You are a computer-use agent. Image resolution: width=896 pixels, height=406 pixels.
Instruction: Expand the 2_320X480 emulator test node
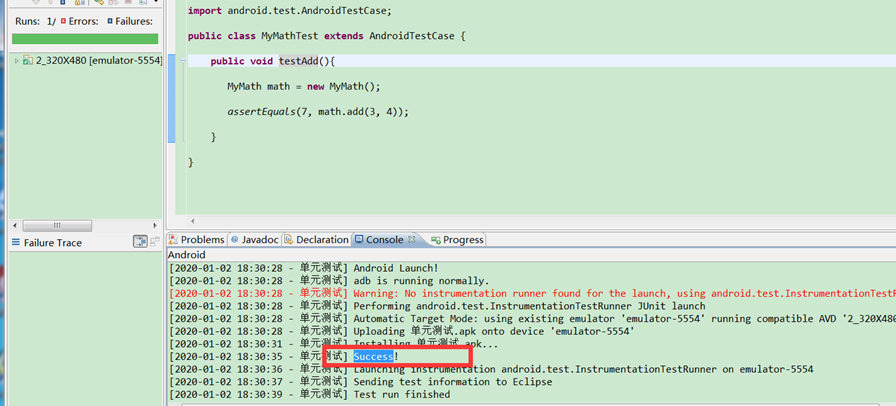point(17,61)
